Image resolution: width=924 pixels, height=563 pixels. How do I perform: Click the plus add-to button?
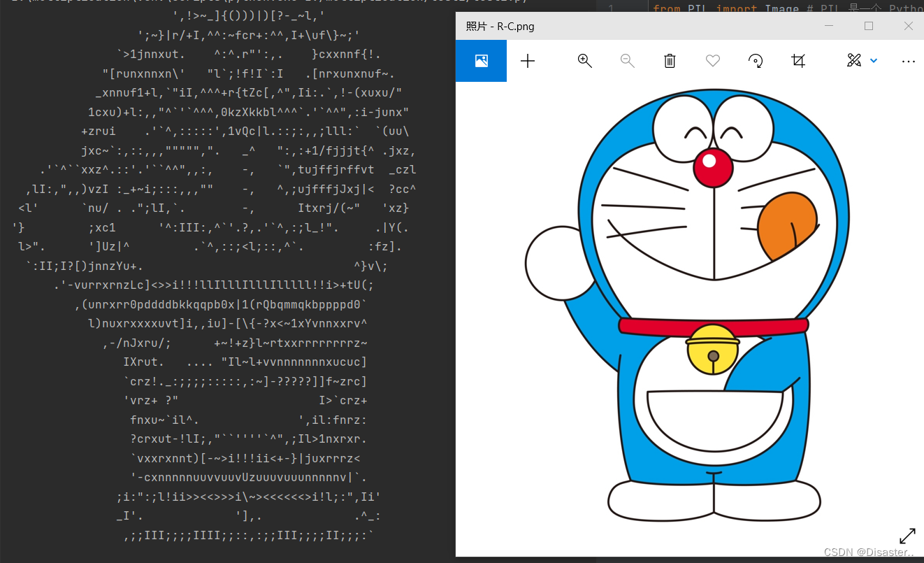click(x=528, y=61)
